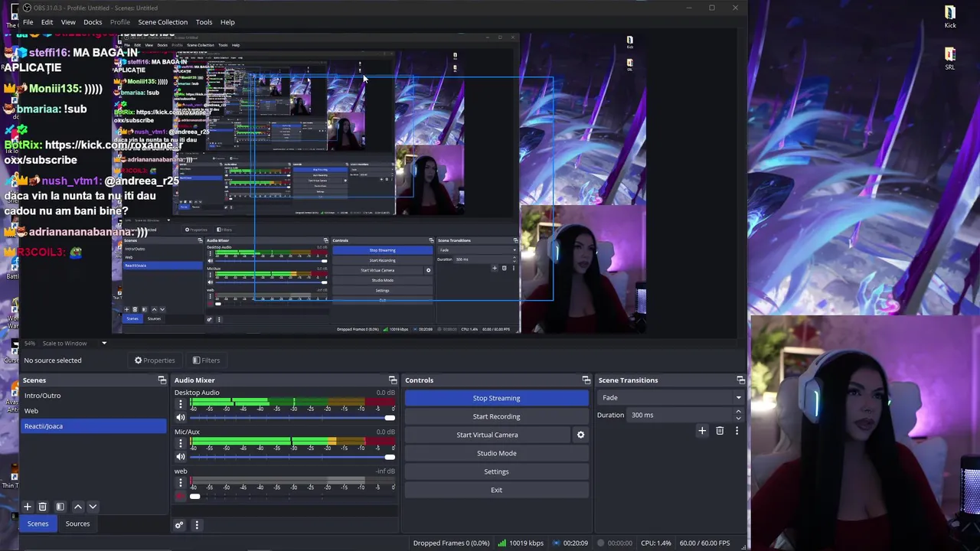Adjust the Desktop Audio volume slider
The image size is (980, 551).
coord(292,418)
